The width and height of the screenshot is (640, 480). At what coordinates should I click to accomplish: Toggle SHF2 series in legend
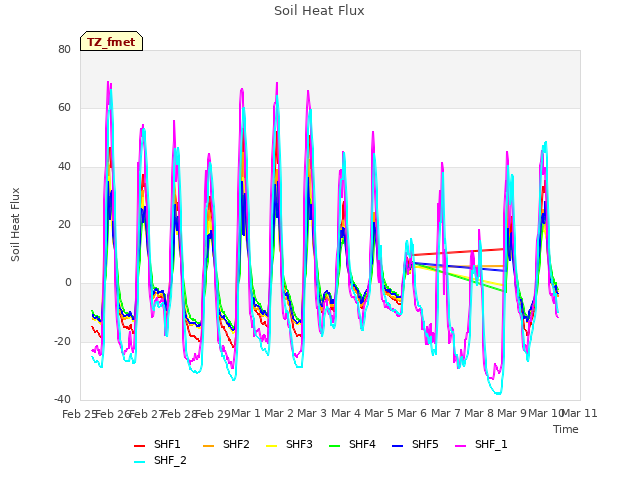pyautogui.click(x=226, y=444)
